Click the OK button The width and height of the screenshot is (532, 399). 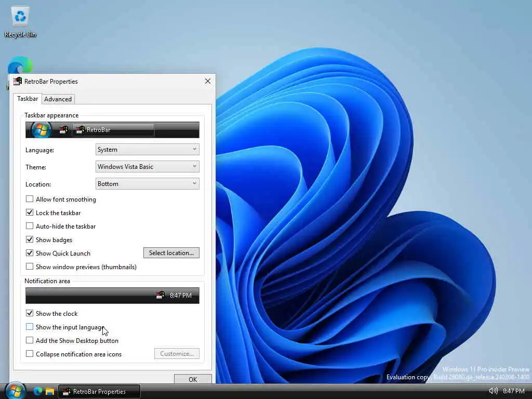[x=193, y=379]
